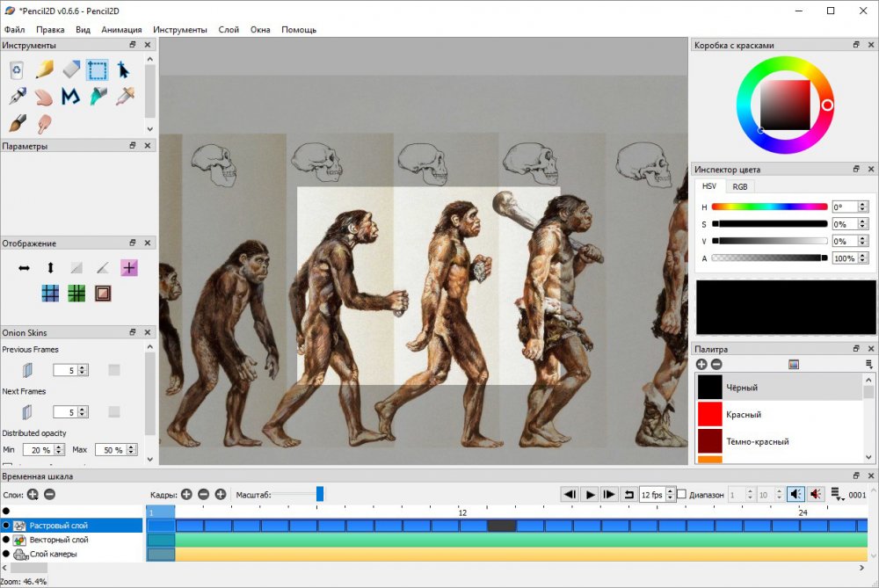Select the Brush tool
The width and height of the screenshot is (879, 588).
(17, 123)
